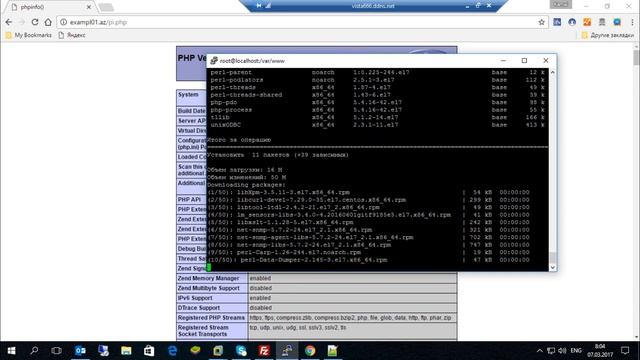Click terminal line for unixODBC package
This screenshot has width=640, height=360.
coord(377,125)
